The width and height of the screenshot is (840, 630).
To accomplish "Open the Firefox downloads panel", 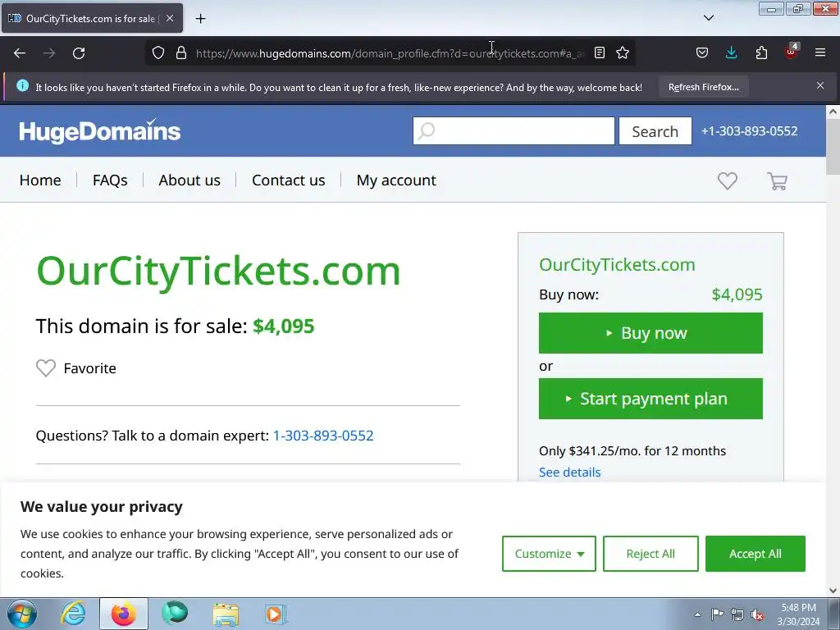I will pos(731,52).
